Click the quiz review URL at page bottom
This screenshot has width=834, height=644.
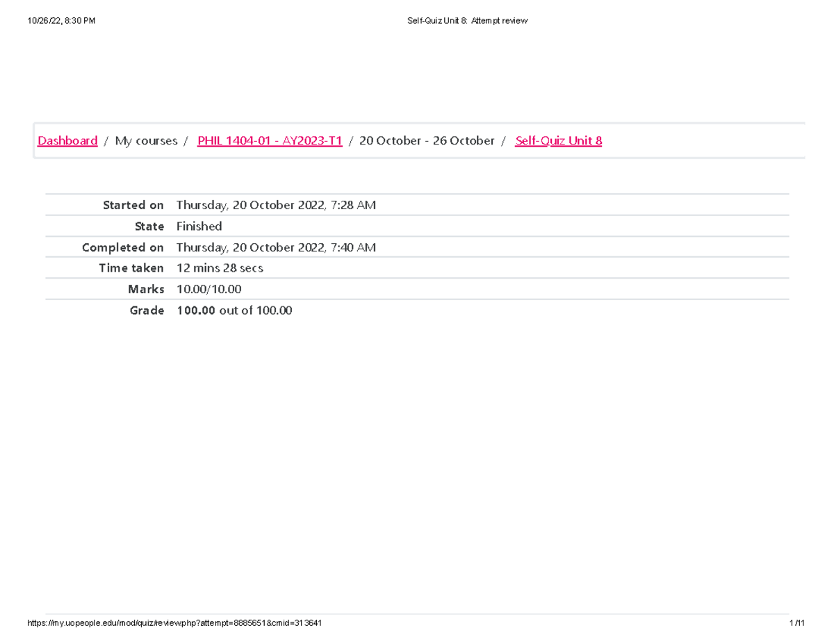[x=174, y=622]
